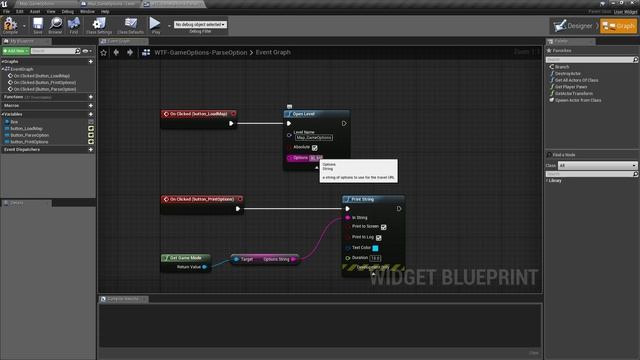The width and height of the screenshot is (640, 360).
Task: Click the Unreal Engine logo icon
Action: 4,4
